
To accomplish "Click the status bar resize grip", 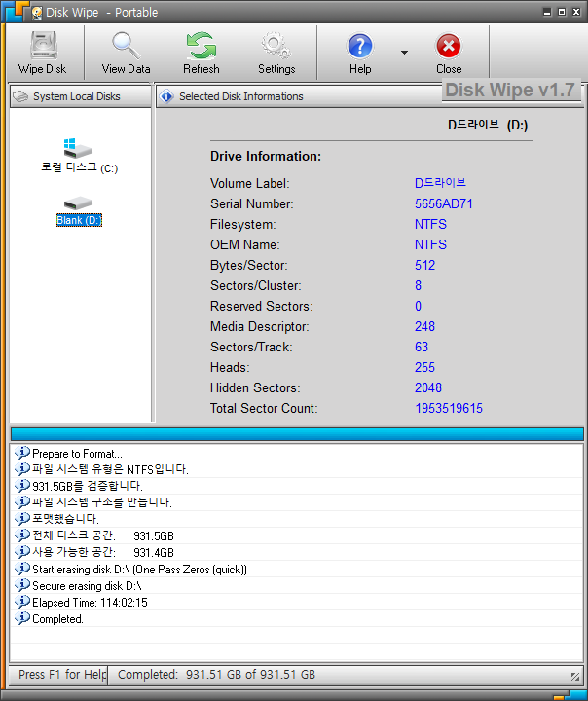I will (575, 676).
